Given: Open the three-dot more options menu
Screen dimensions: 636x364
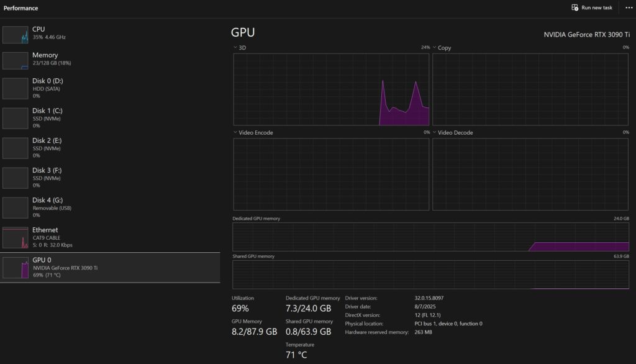Looking at the screenshot, I should (x=629, y=7).
